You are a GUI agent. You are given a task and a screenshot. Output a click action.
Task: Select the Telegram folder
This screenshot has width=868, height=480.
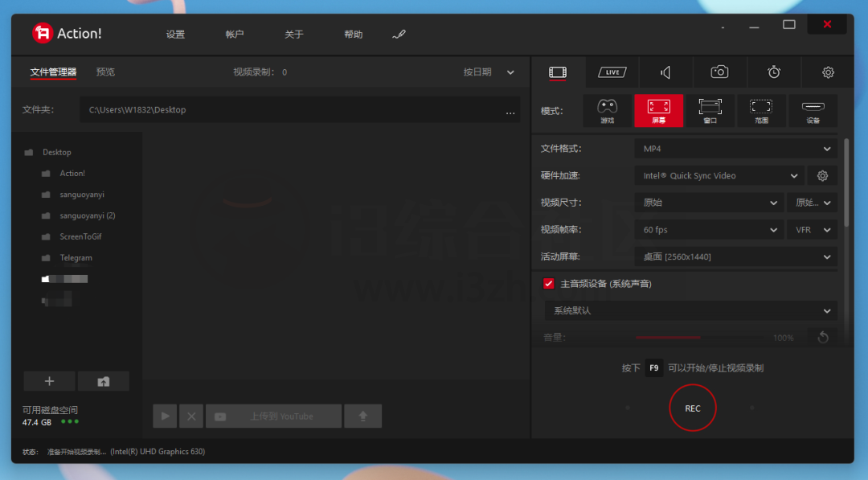pyautogui.click(x=76, y=257)
